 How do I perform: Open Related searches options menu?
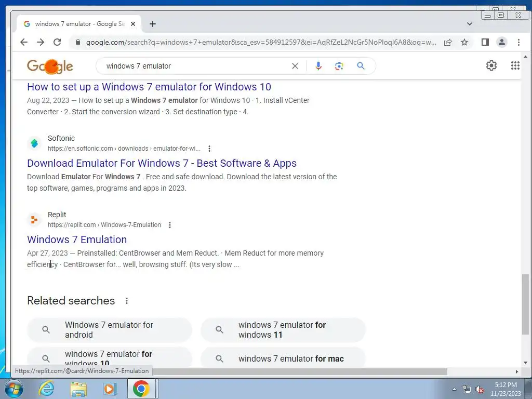(127, 301)
